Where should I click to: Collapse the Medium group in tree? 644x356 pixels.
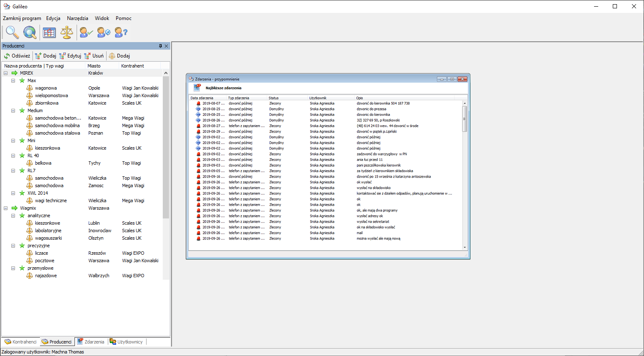13,110
